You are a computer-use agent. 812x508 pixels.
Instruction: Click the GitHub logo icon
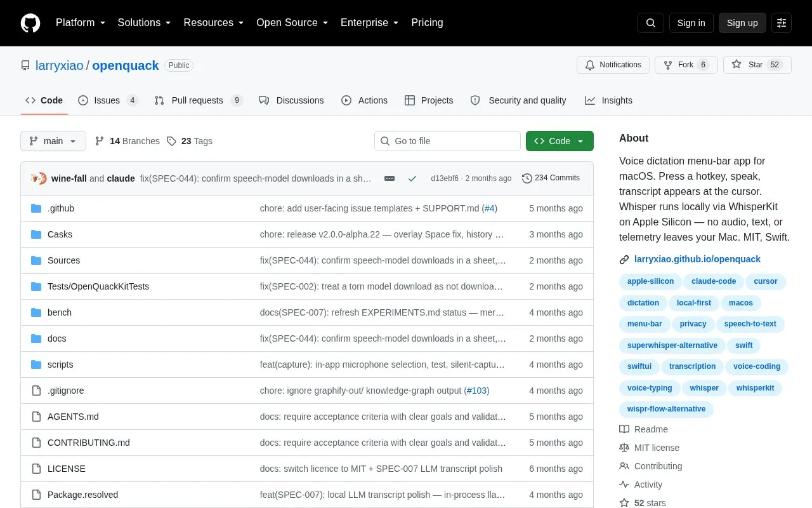tap(30, 23)
